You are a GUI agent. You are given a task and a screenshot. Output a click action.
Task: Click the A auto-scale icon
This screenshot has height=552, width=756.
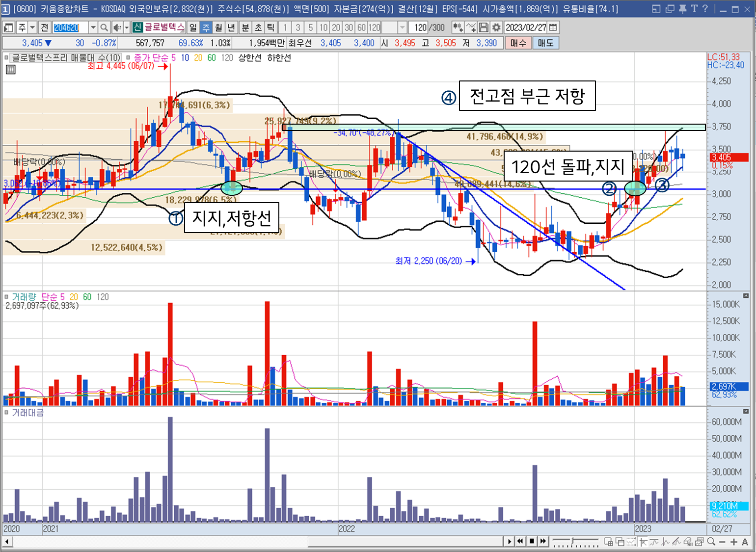pos(745,542)
